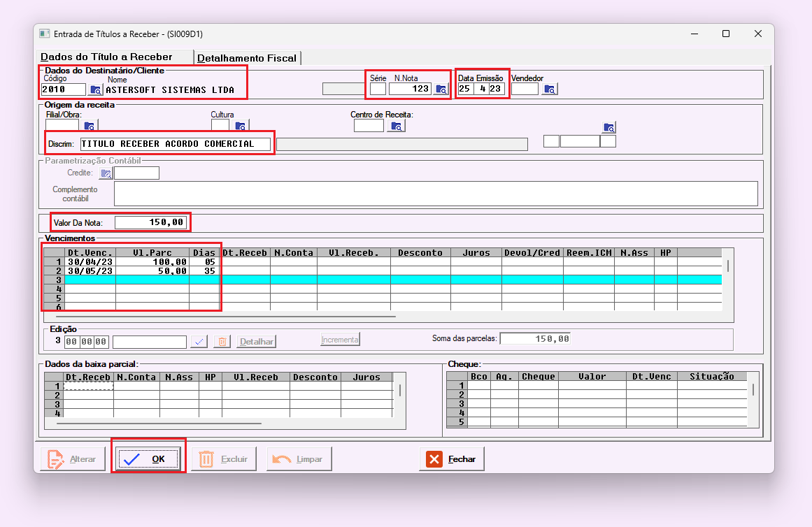This screenshot has height=527, width=812.
Task: Click the Fechar button
Action: pos(452,459)
